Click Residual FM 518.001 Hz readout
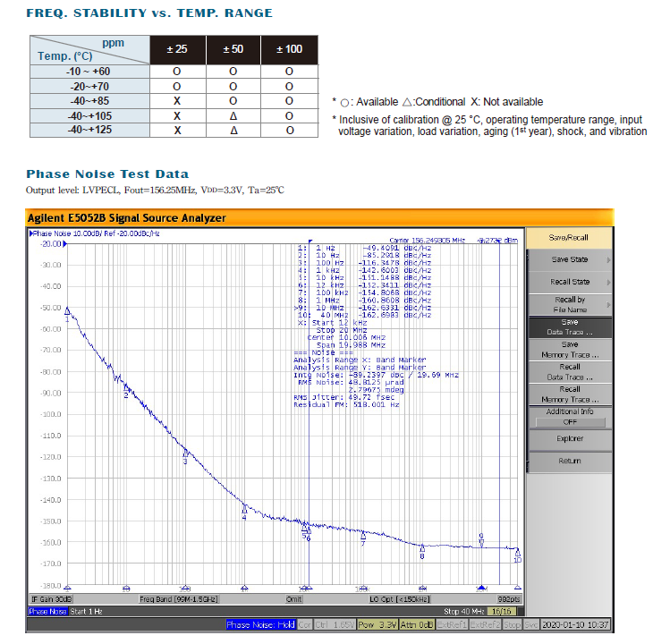Screen dimensions: 653x644 click(x=346, y=405)
